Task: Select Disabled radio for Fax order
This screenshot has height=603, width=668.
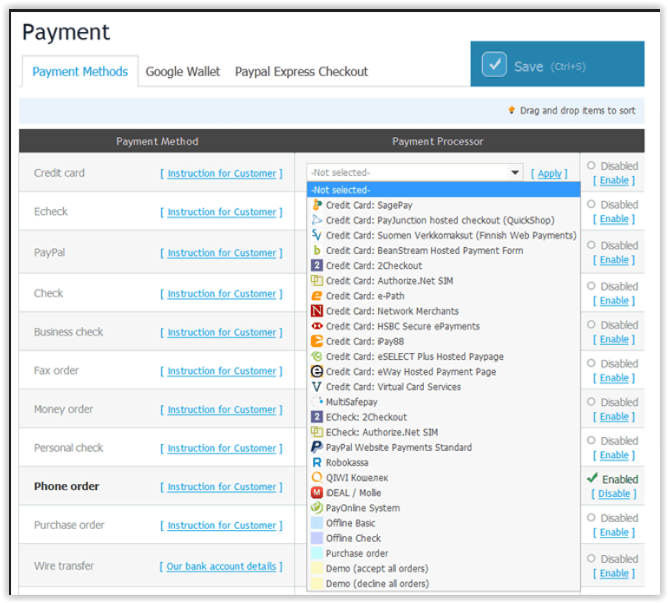Action: coord(591,363)
